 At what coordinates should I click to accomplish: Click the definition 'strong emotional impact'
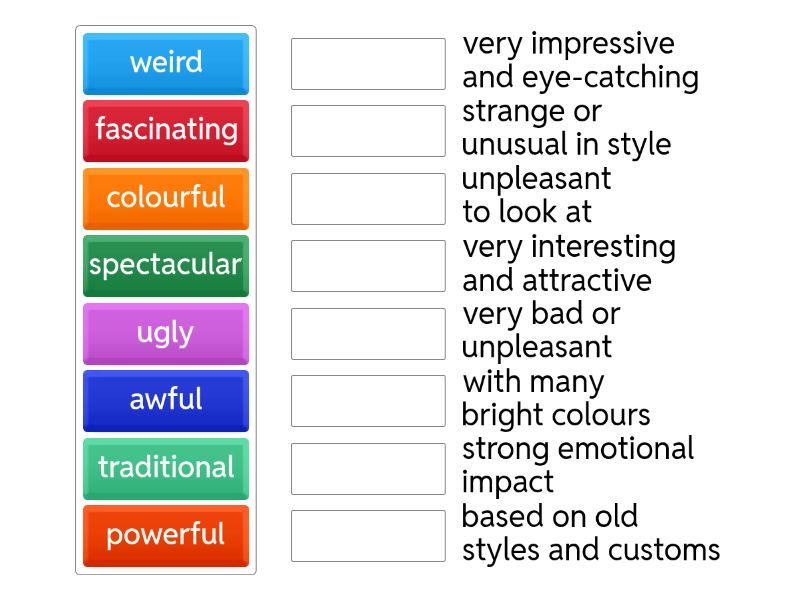click(577, 465)
